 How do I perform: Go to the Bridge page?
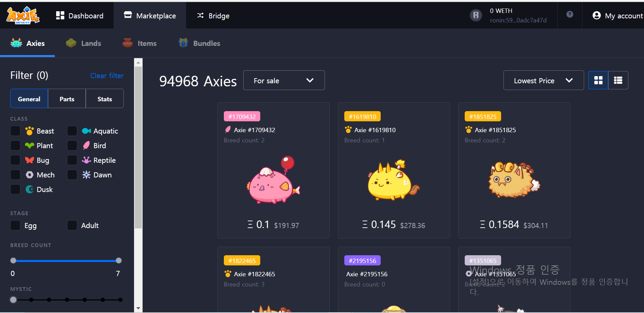pos(213,16)
